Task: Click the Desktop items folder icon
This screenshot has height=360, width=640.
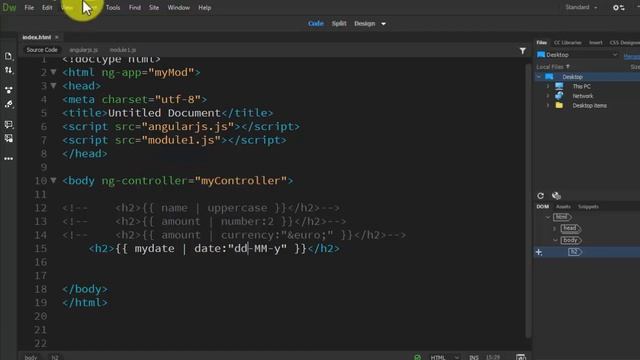Action: point(559,105)
